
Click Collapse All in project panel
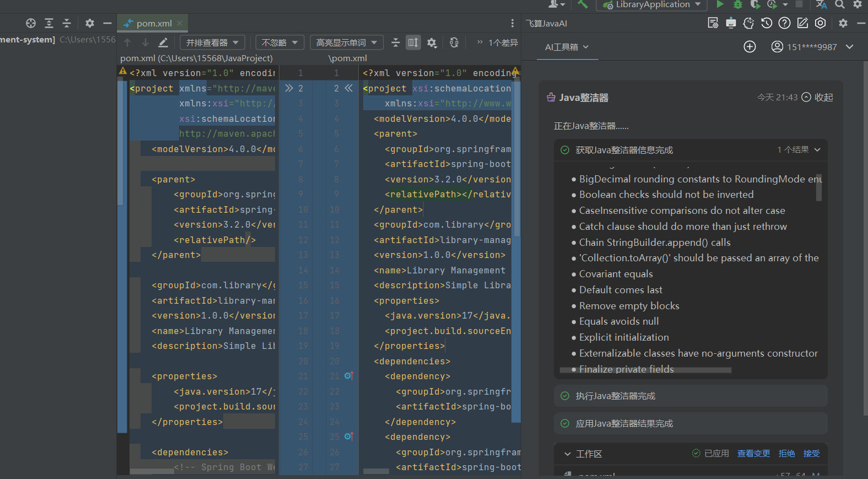click(x=67, y=23)
